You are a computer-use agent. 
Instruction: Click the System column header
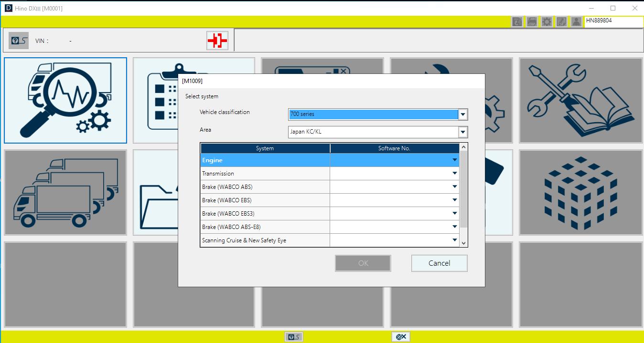point(265,148)
